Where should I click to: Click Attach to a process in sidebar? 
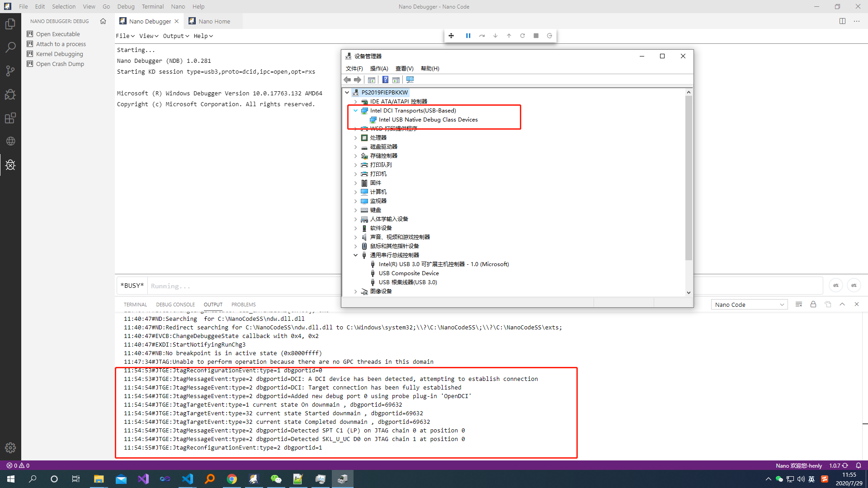coord(61,44)
